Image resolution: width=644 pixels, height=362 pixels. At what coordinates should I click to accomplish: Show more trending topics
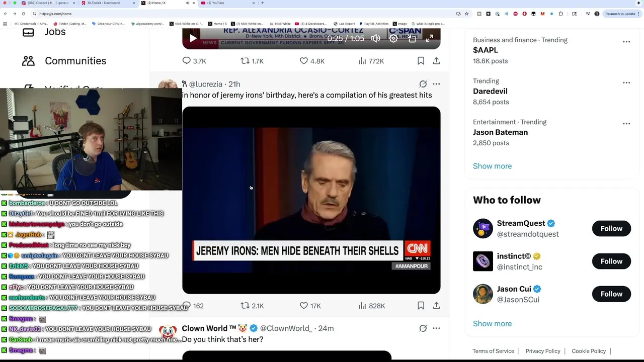click(492, 166)
